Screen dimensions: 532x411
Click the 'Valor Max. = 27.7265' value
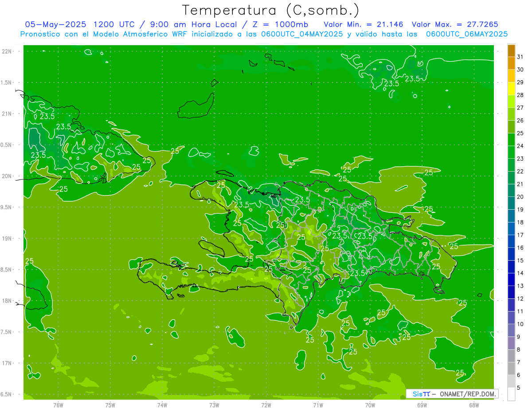coord(455,24)
